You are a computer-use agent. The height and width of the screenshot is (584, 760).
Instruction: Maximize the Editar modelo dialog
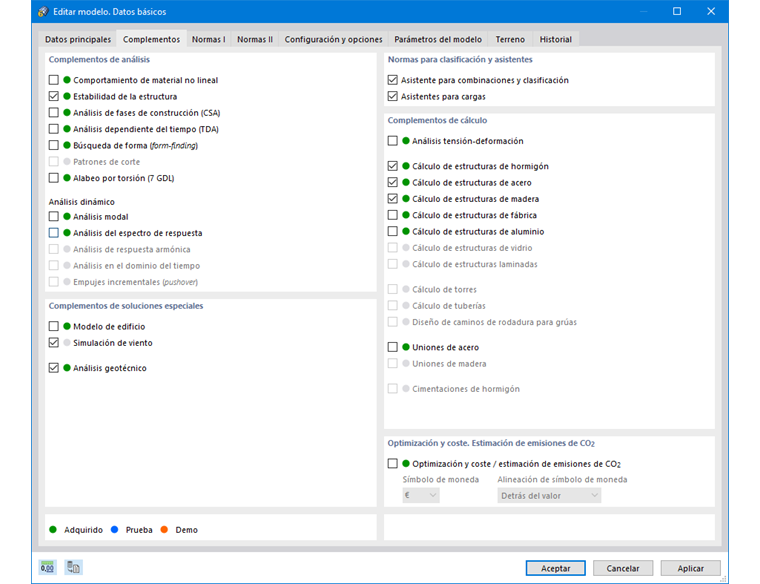pyautogui.click(x=677, y=11)
